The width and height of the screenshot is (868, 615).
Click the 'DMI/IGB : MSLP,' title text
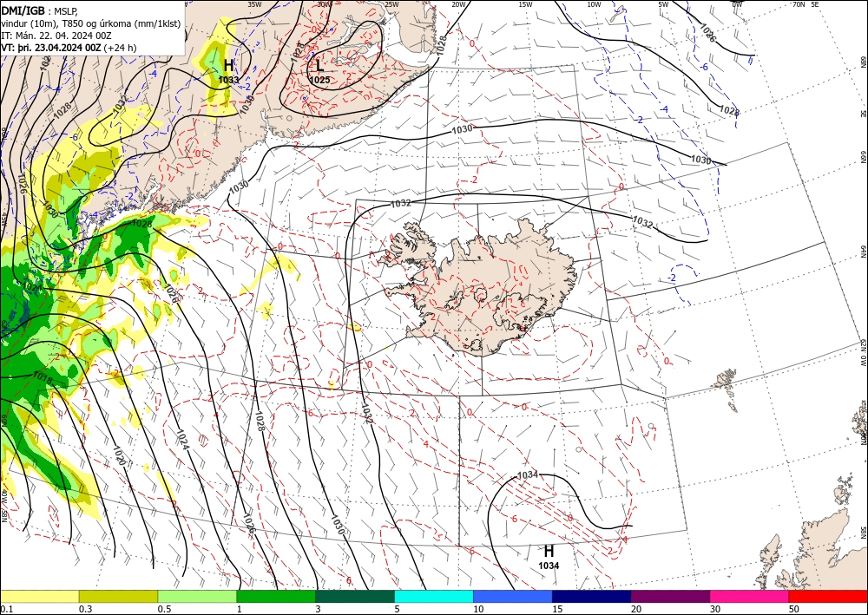[x=40, y=11]
